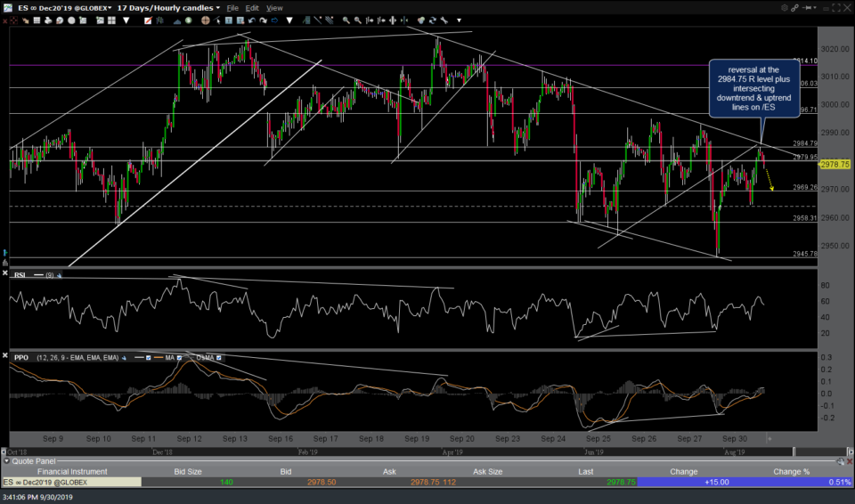
Task: Open the View menu
Action: pos(274,8)
